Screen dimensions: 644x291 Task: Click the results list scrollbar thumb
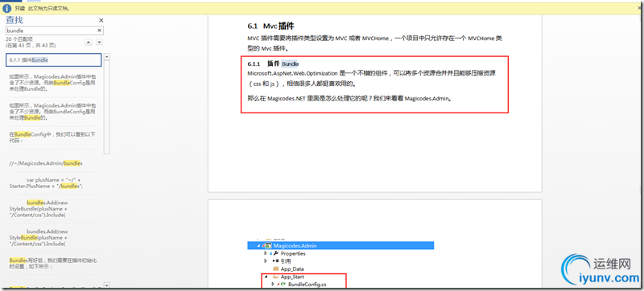pyautogui.click(x=107, y=107)
